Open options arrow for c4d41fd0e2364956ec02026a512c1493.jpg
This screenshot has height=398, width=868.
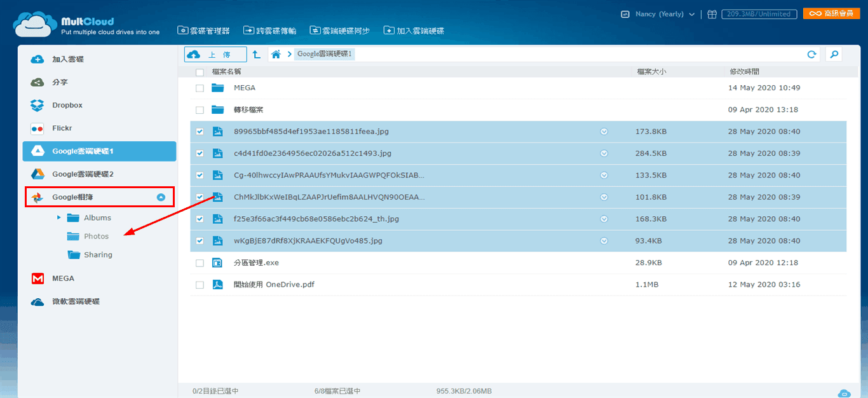(x=604, y=154)
